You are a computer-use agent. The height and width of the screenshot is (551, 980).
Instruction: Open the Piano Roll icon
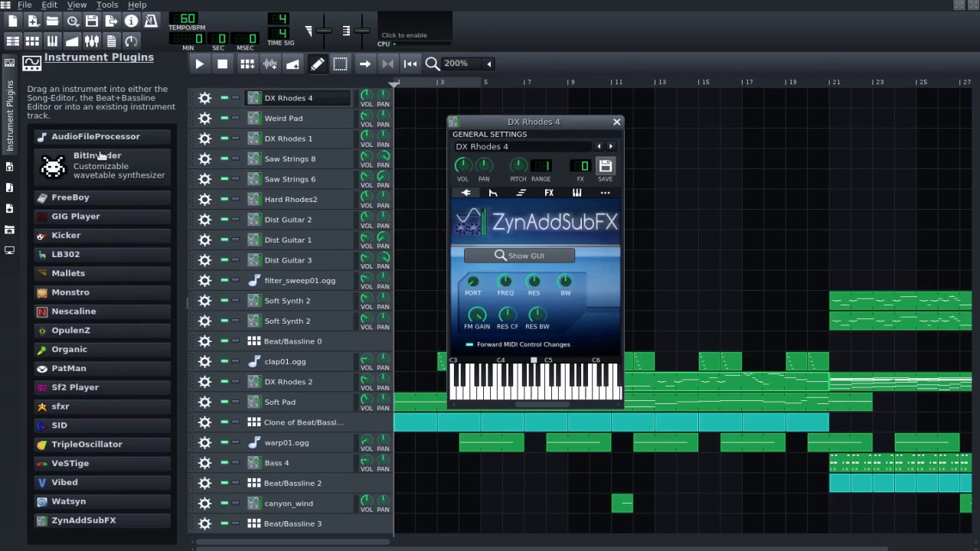point(52,41)
